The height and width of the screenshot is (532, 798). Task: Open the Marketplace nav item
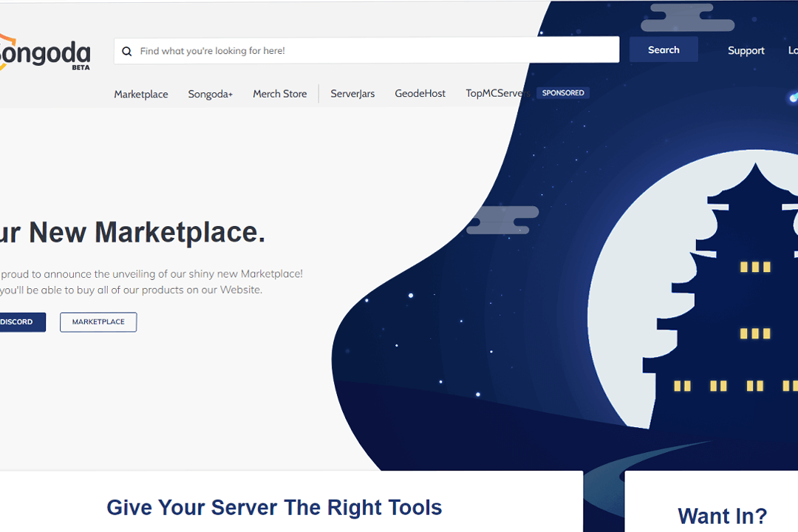141,94
